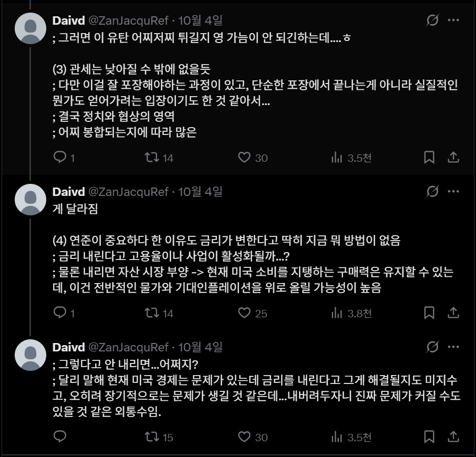Open more options menu on the first tweet
The image size is (476, 457).
coord(453,20)
